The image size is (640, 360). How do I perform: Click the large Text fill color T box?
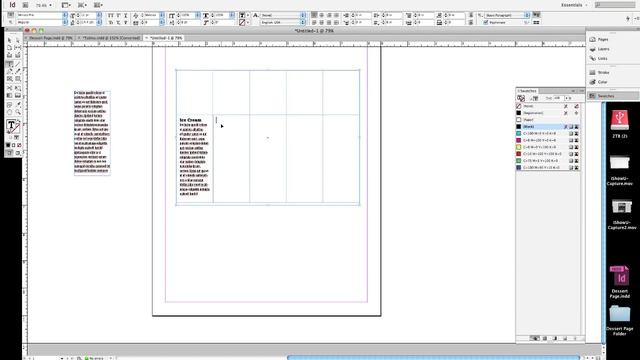(x=11, y=125)
